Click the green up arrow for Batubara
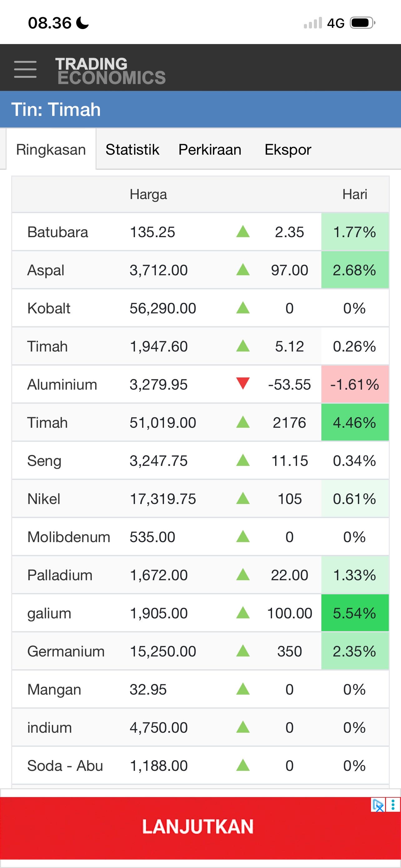 (243, 232)
